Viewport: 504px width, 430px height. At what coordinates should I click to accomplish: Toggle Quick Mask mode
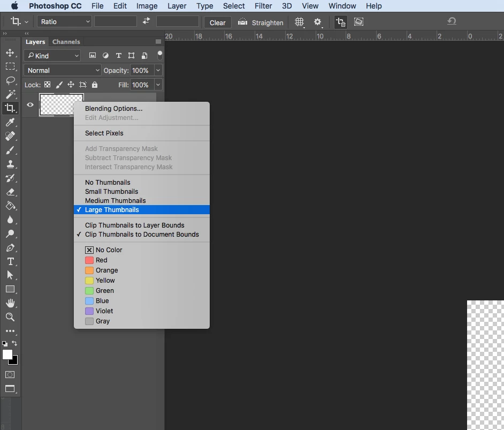10,375
